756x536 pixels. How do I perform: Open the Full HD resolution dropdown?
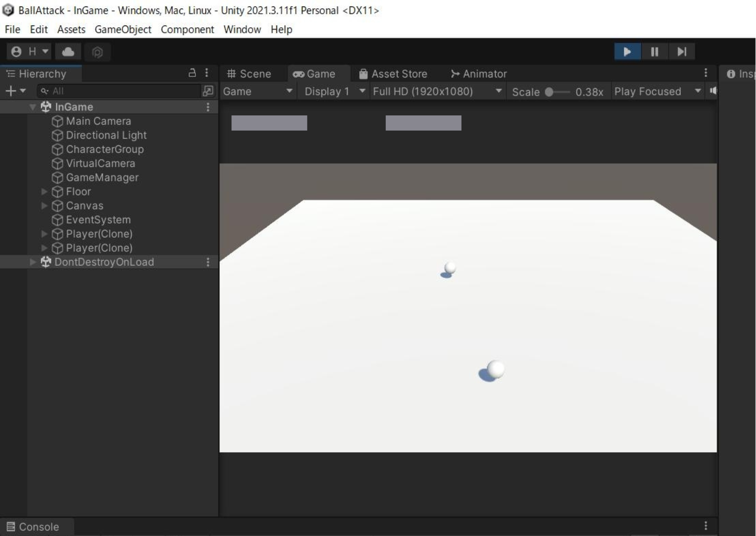437,92
